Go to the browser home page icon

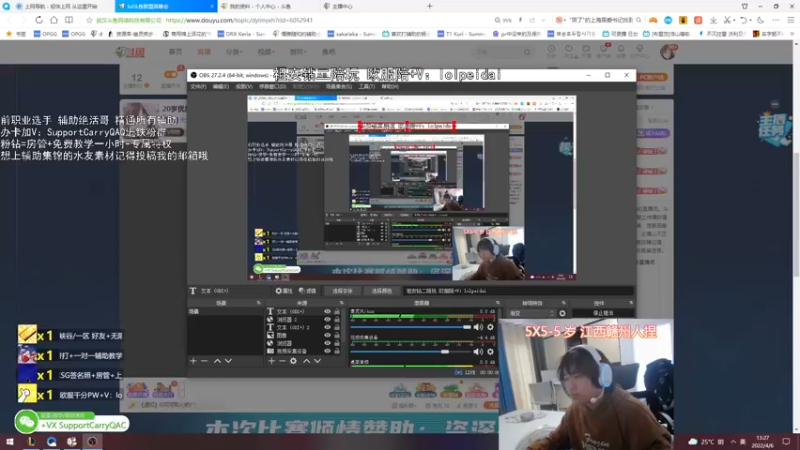[x=54, y=20]
